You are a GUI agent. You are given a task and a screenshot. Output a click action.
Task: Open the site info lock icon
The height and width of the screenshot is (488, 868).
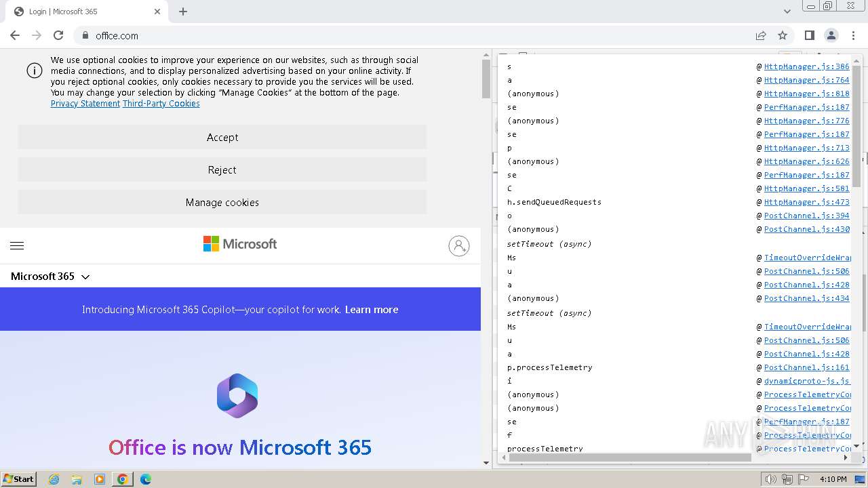pyautogui.click(x=85, y=35)
